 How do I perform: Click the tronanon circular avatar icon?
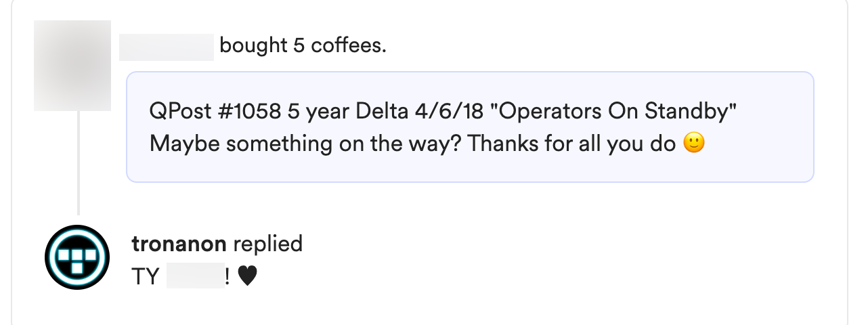coord(77,258)
